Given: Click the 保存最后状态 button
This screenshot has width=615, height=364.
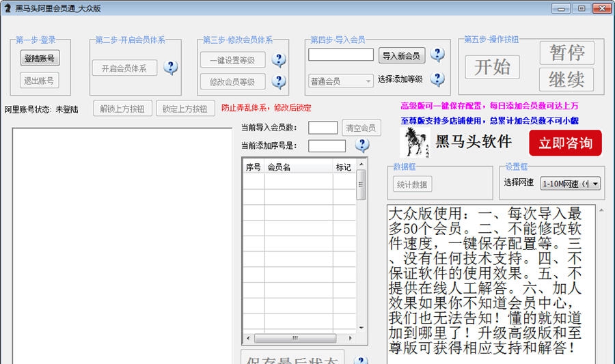Looking at the screenshot, I should [292, 357].
